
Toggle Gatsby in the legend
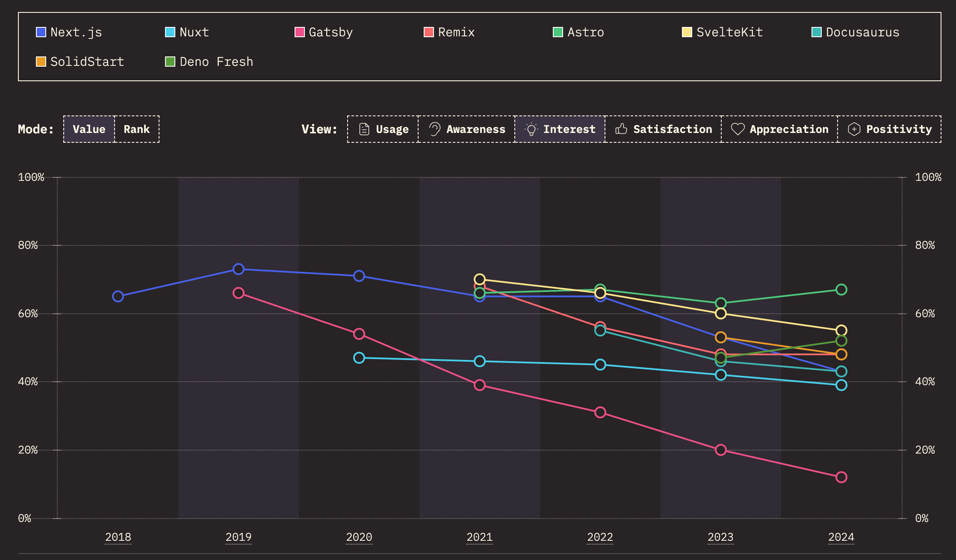pyautogui.click(x=324, y=32)
